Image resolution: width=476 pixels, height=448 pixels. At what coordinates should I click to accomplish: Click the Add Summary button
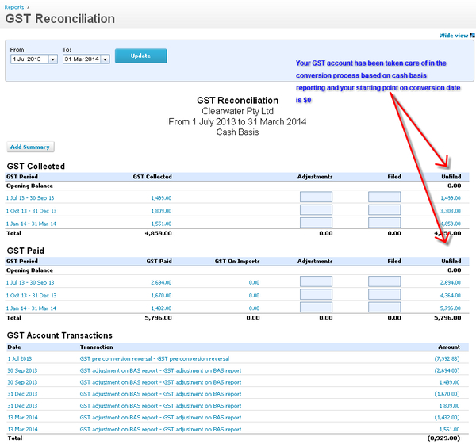point(30,147)
